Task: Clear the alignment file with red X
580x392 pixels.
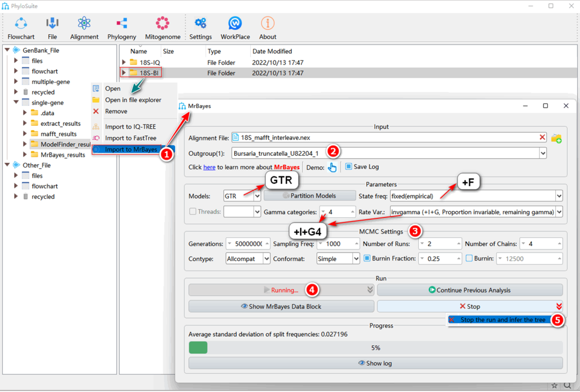Action: coord(542,137)
